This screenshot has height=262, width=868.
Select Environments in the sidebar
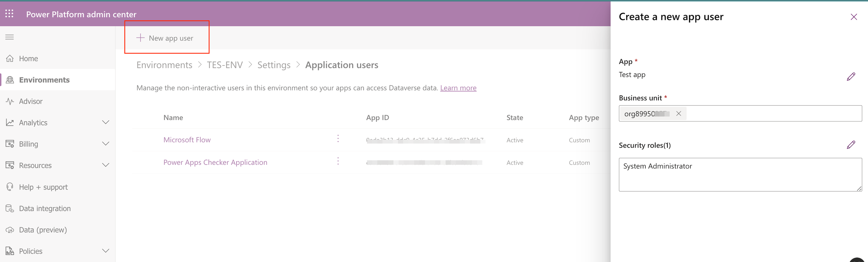coord(58,80)
